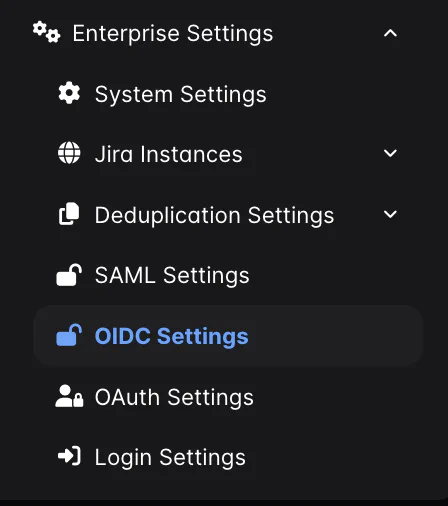Click the highlighted row background of OIDC Settings

click(228, 336)
